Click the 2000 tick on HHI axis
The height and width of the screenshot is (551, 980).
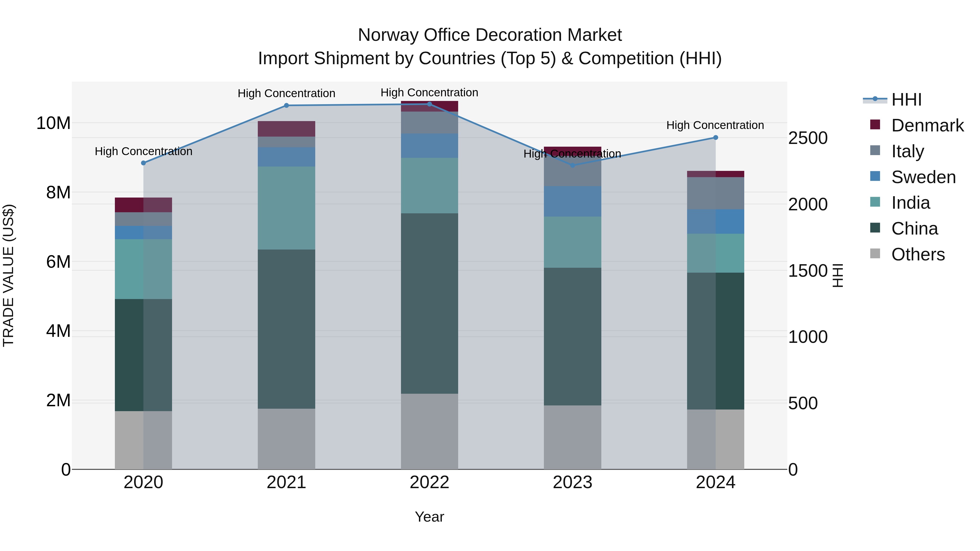click(808, 205)
